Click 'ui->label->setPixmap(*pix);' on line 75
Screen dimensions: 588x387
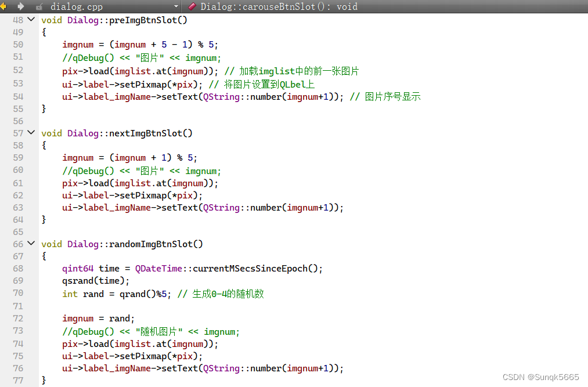pos(132,356)
